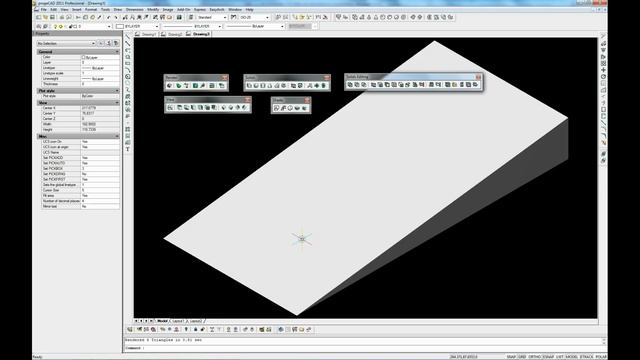The image size is (640, 360).
Task: Toggle SNAP in the status bar
Action: 511,357
